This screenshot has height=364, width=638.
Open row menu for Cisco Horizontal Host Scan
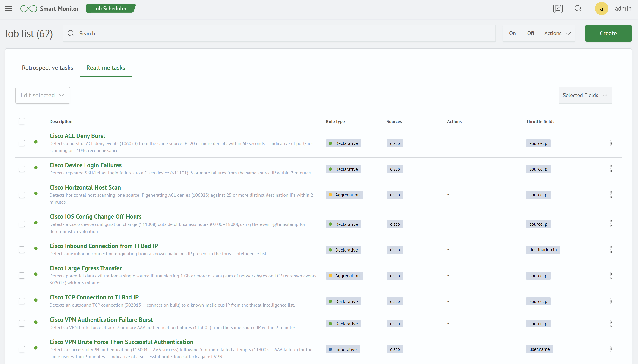tap(611, 195)
